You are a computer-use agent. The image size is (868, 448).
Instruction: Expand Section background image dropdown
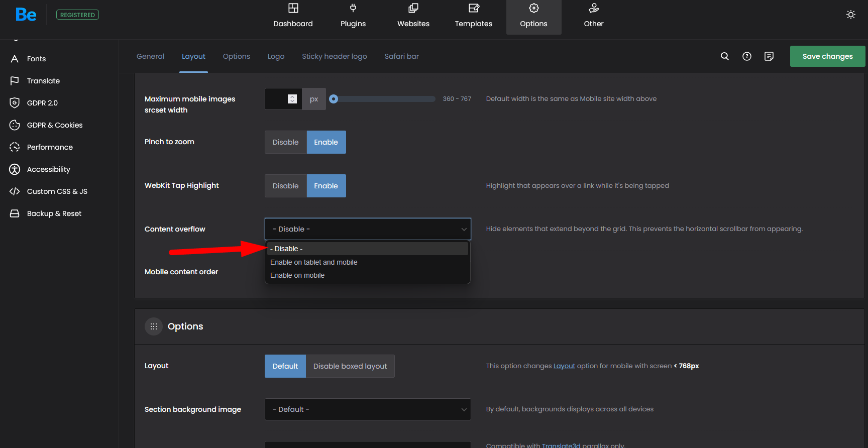click(367, 409)
